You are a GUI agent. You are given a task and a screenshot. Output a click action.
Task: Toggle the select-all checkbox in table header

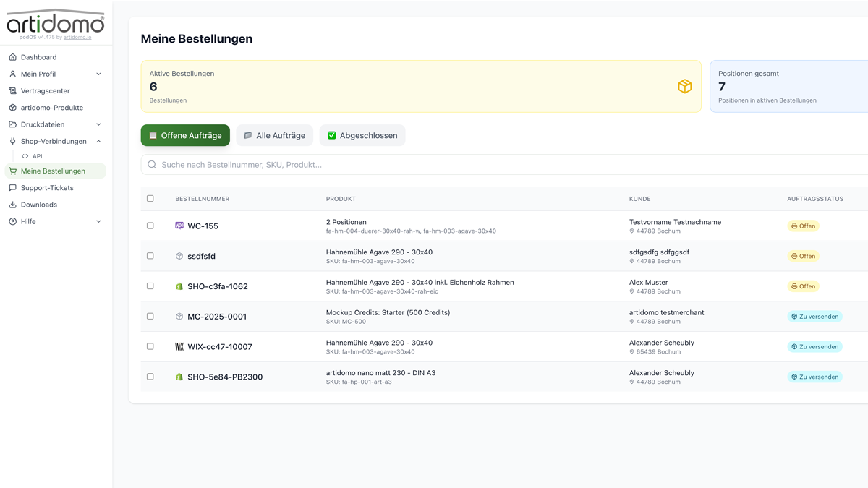[150, 198]
